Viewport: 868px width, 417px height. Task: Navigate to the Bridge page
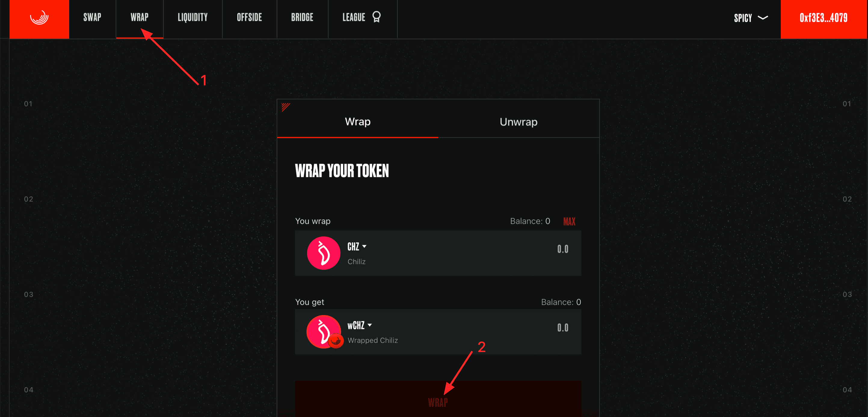302,17
